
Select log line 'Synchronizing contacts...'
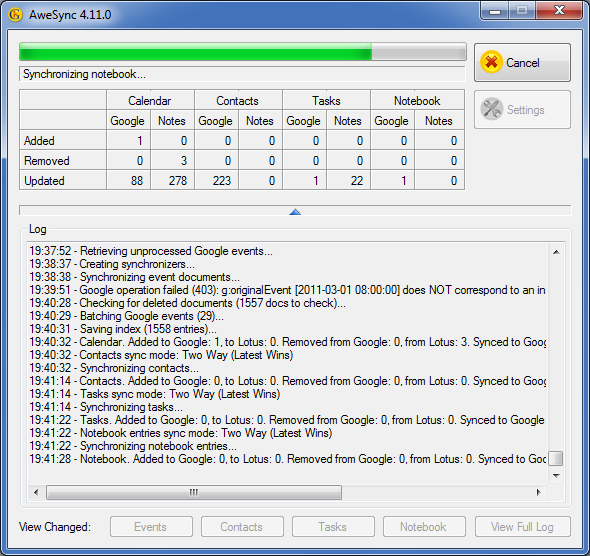point(114,368)
